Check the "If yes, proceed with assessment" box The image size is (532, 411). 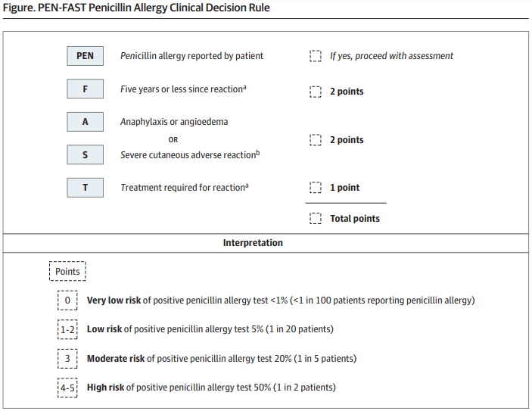(315, 56)
